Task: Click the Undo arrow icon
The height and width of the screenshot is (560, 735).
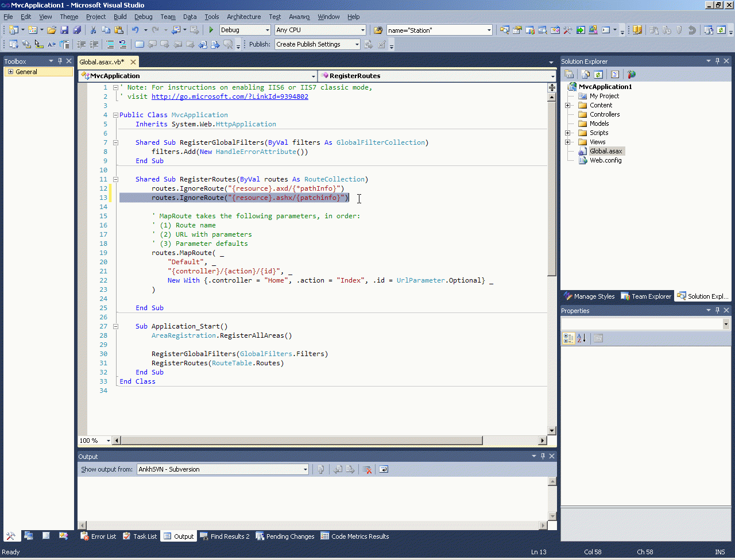Action: 135,30
